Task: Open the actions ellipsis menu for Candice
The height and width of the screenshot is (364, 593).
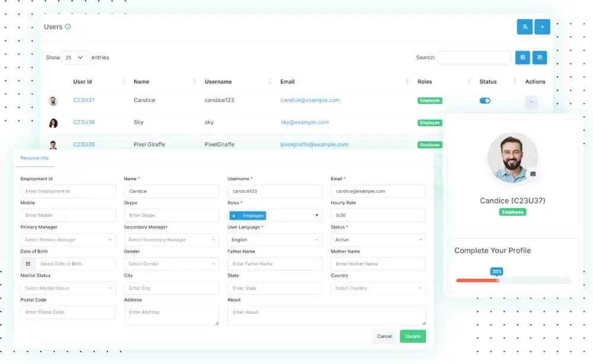Action: click(x=531, y=102)
